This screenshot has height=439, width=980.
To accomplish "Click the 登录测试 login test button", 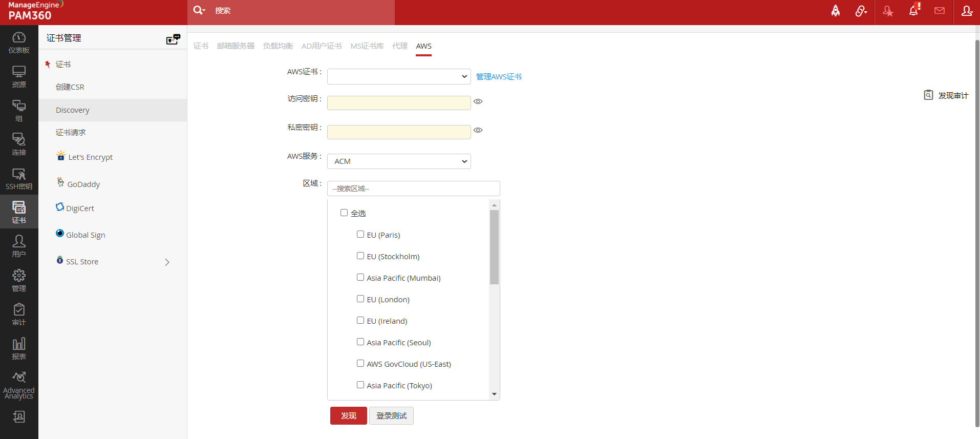I will point(391,415).
